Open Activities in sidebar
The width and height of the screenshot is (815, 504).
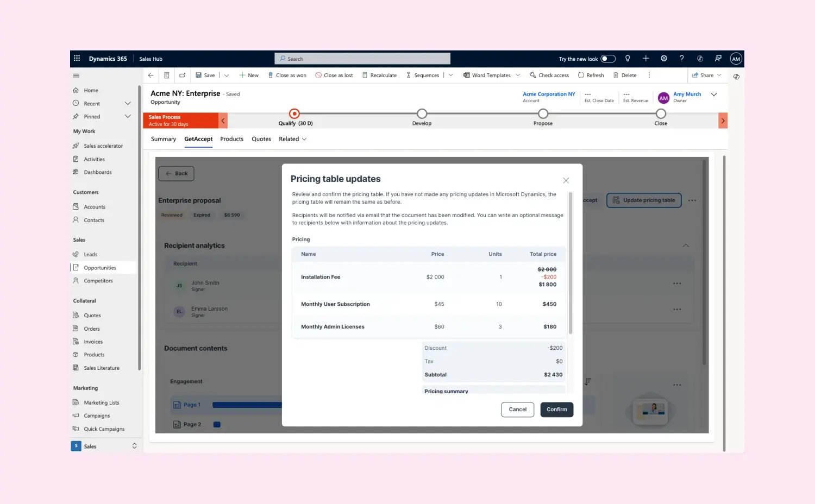[94, 159]
